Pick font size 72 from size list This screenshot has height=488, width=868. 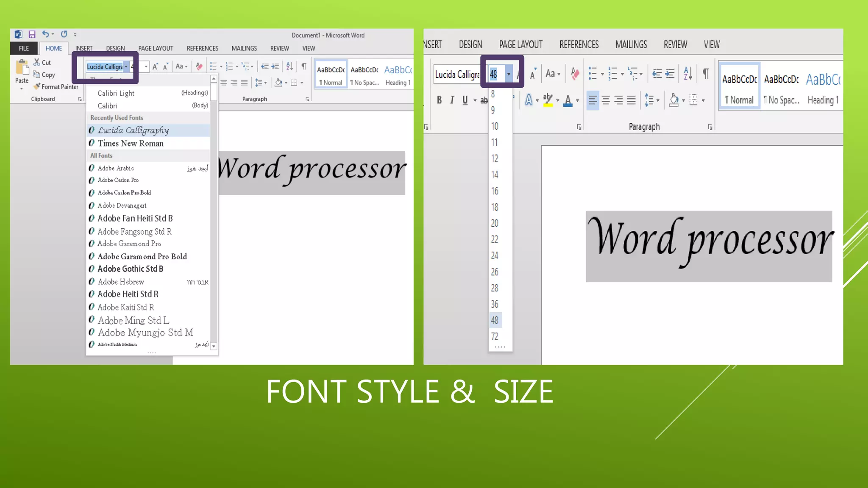(495, 337)
